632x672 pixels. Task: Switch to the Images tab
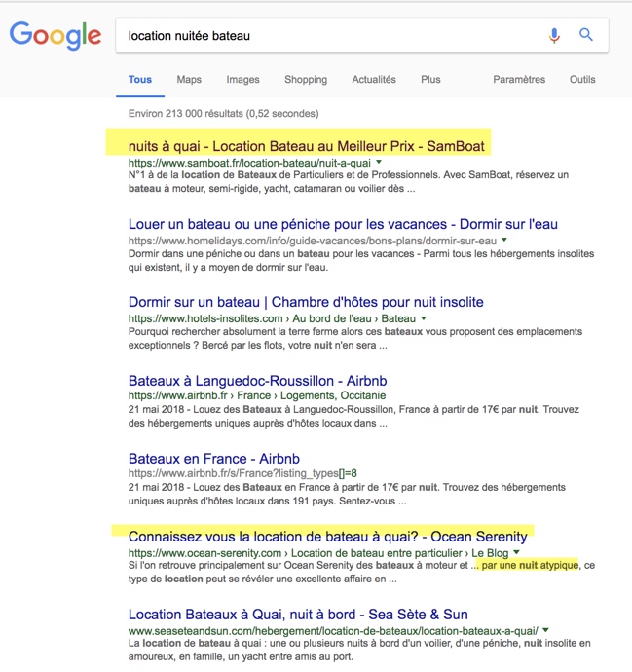[x=242, y=80]
